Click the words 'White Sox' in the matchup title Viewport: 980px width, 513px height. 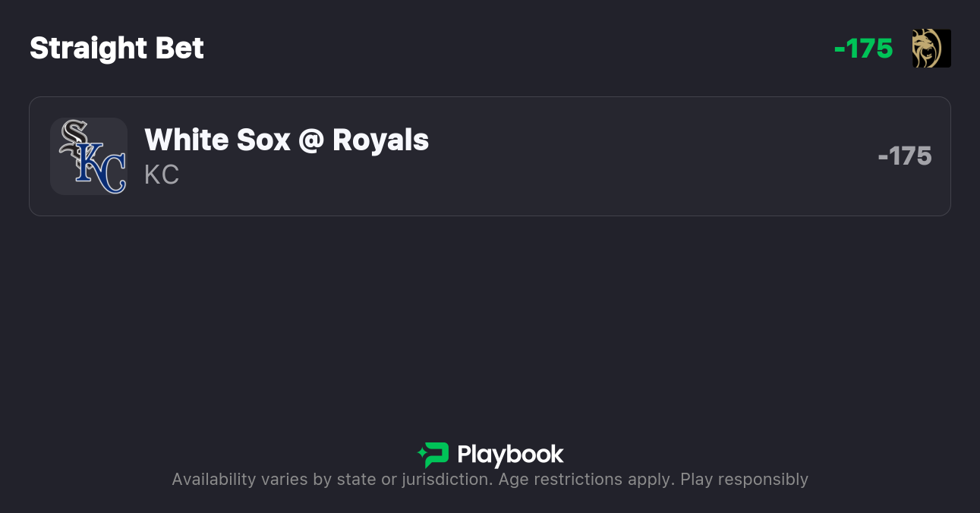[x=217, y=140]
